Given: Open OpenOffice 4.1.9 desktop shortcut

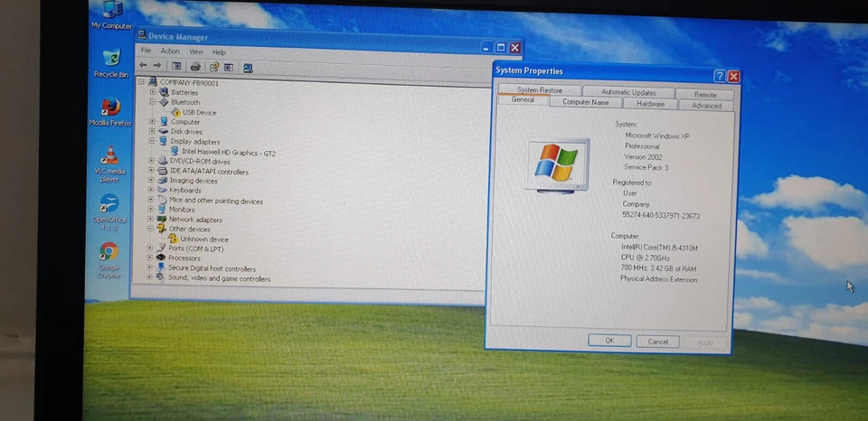Looking at the screenshot, I should tap(109, 212).
